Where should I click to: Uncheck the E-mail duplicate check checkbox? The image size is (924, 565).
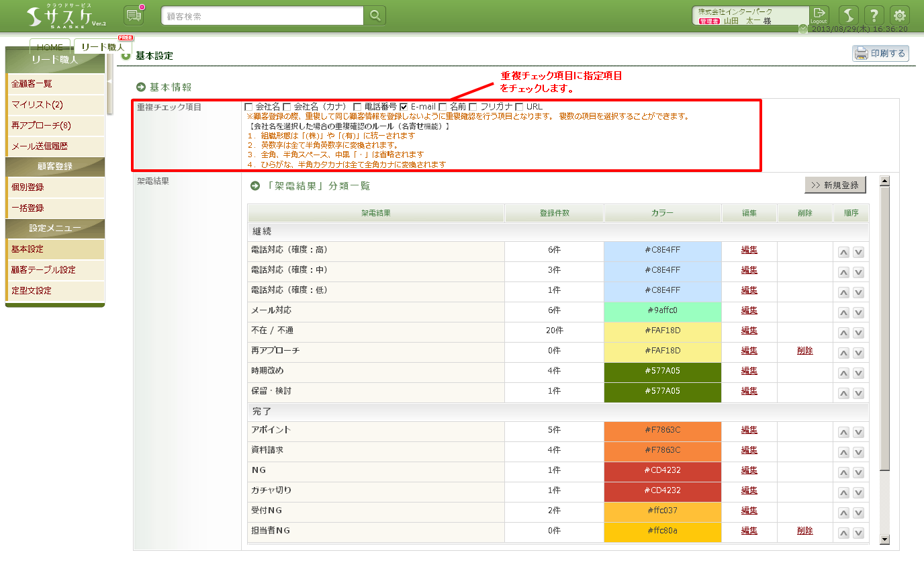(404, 107)
